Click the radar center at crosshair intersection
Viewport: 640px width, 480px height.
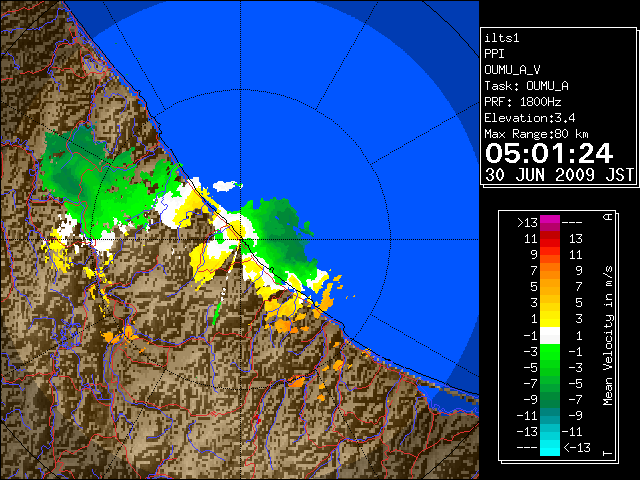(241, 240)
